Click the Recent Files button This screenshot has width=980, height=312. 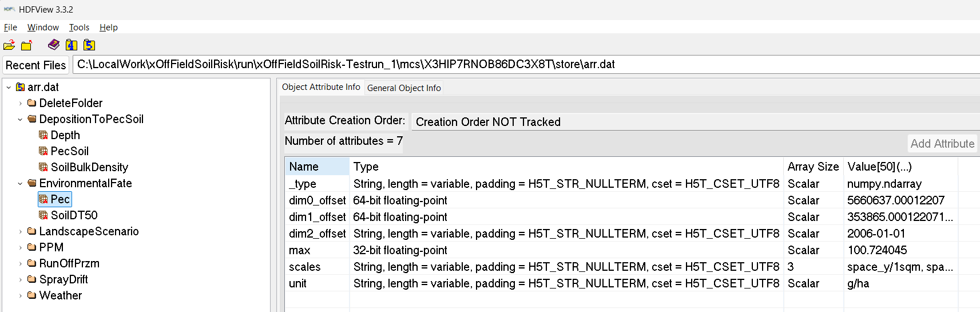(x=35, y=65)
